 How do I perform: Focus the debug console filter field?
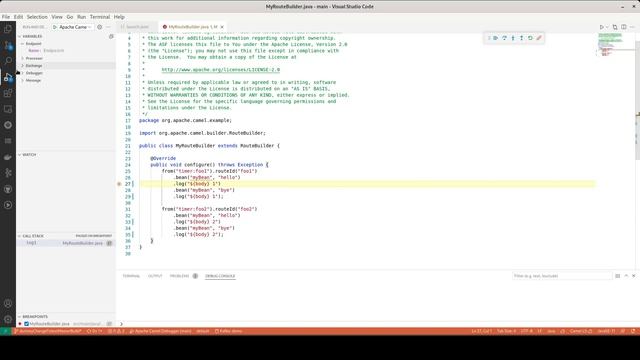click(x=562, y=276)
